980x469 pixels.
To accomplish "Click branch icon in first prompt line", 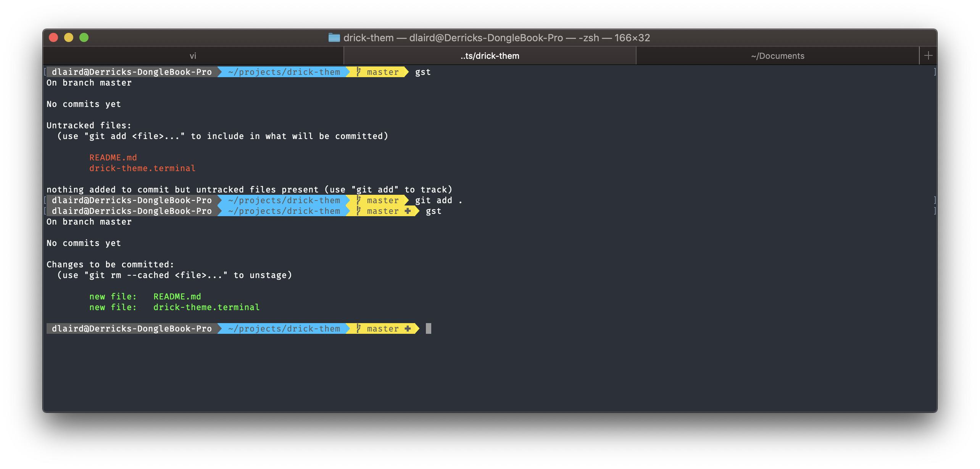I will coord(358,72).
